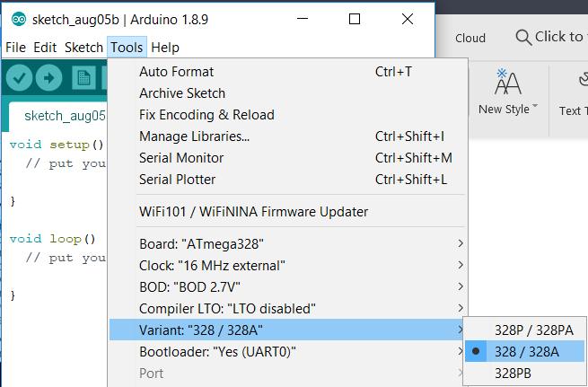Image resolution: width=588 pixels, height=387 pixels.
Task: Click the Cloud label in background window
Action: coord(470,38)
